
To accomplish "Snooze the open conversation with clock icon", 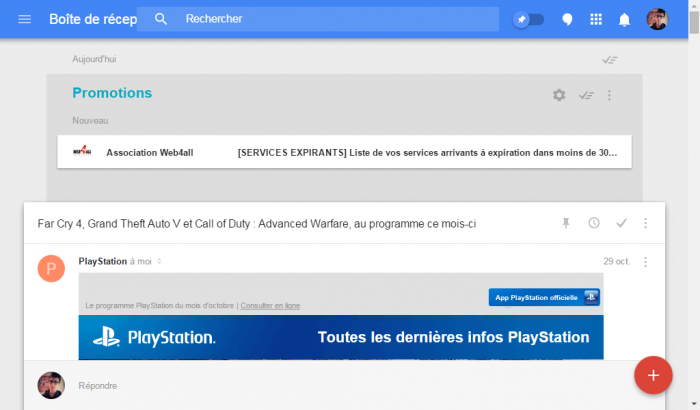I will click(x=593, y=223).
